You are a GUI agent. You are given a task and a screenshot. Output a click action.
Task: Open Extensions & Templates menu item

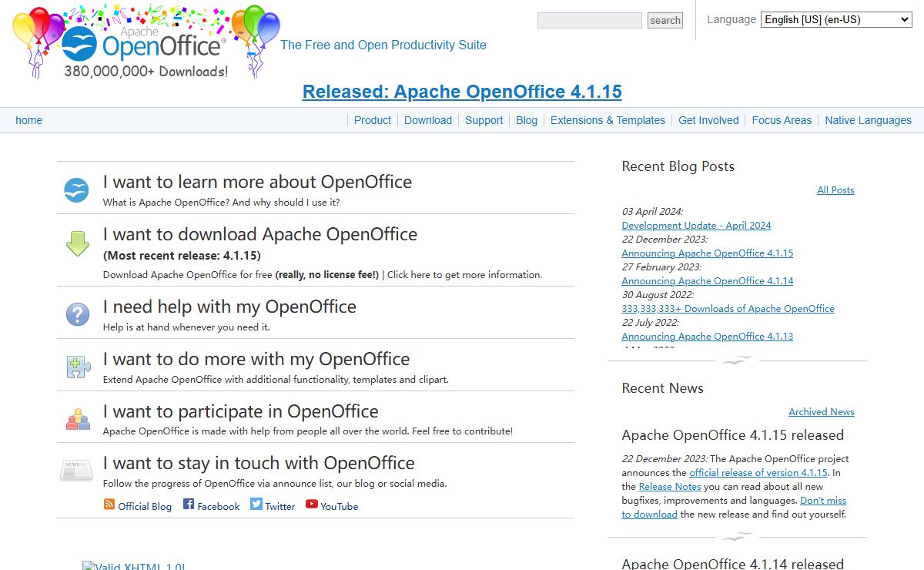[x=608, y=120]
